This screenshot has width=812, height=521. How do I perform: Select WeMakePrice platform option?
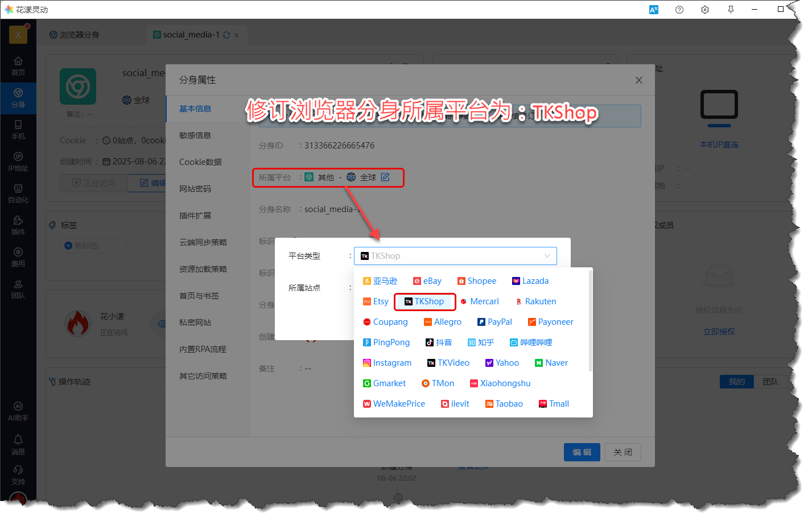tap(394, 404)
